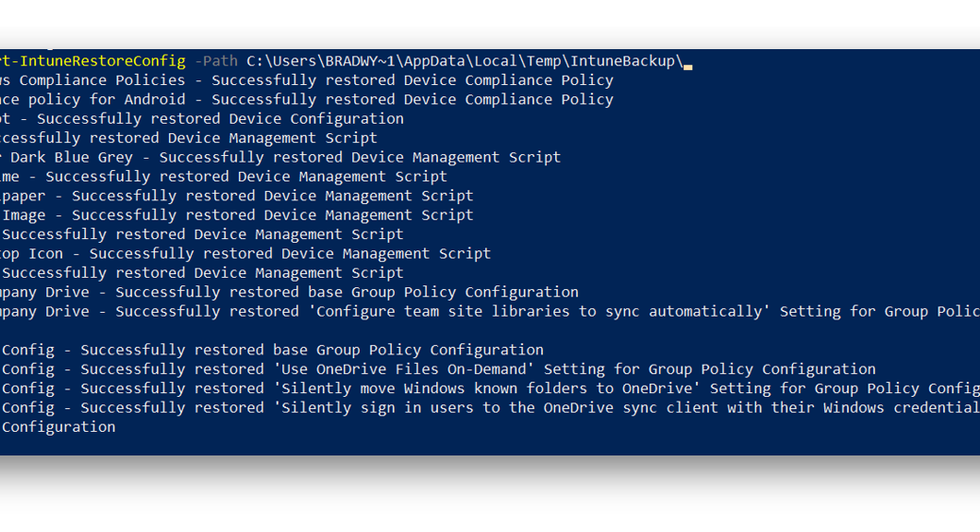Click the Dark Blue Grey script line
Viewport: 980px width, 532px height.
point(280,158)
